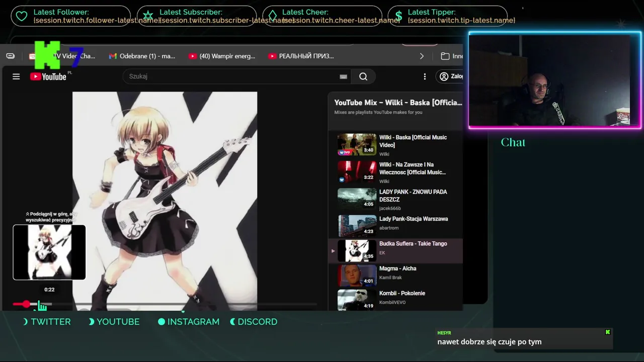
Task: Play Magma - Aicha thumbnail
Action: coord(357,276)
